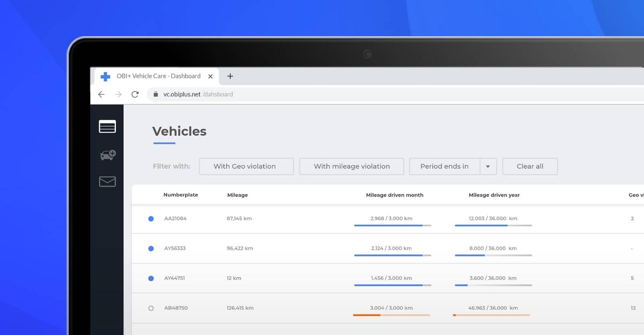Click the forward navigation arrow
The height and width of the screenshot is (335, 644).
click(x=118, y=94)
